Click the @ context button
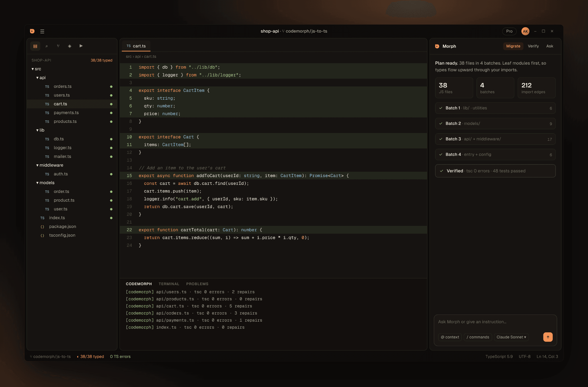 (450, 337)
